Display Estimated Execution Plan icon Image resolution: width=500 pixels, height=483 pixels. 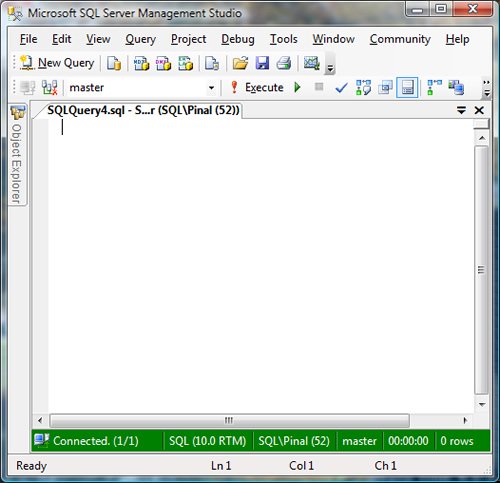coord(363,88)
